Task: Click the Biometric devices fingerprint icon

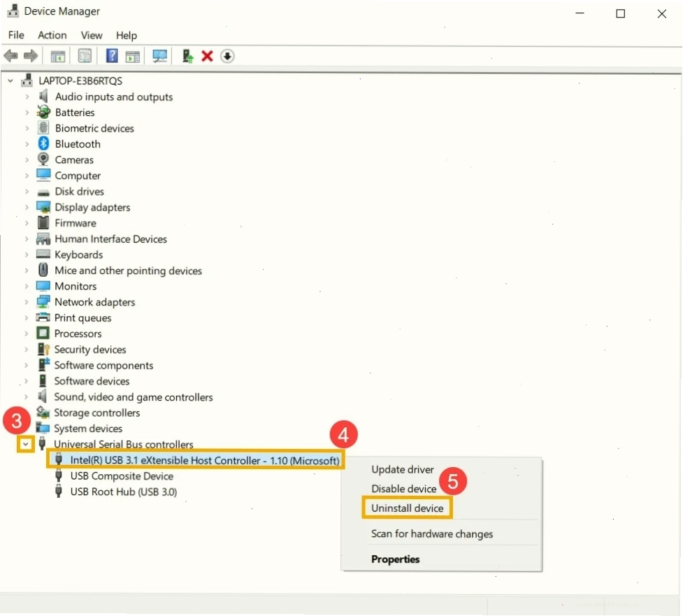Action: (43, 128)
